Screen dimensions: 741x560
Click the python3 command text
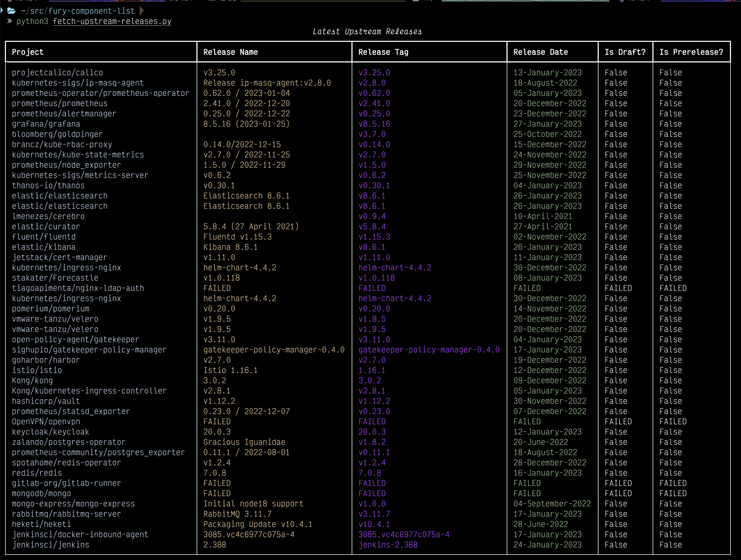pyautogui.click(x=32, y=21)
